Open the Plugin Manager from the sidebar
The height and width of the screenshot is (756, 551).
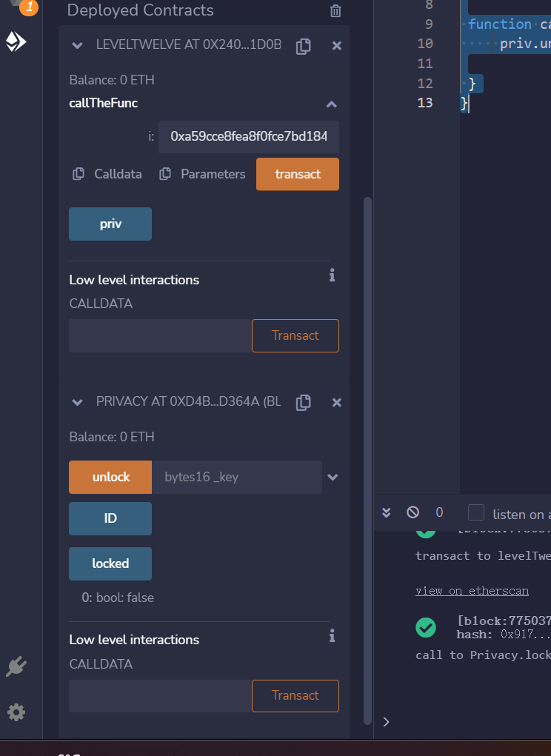[16, 666]
